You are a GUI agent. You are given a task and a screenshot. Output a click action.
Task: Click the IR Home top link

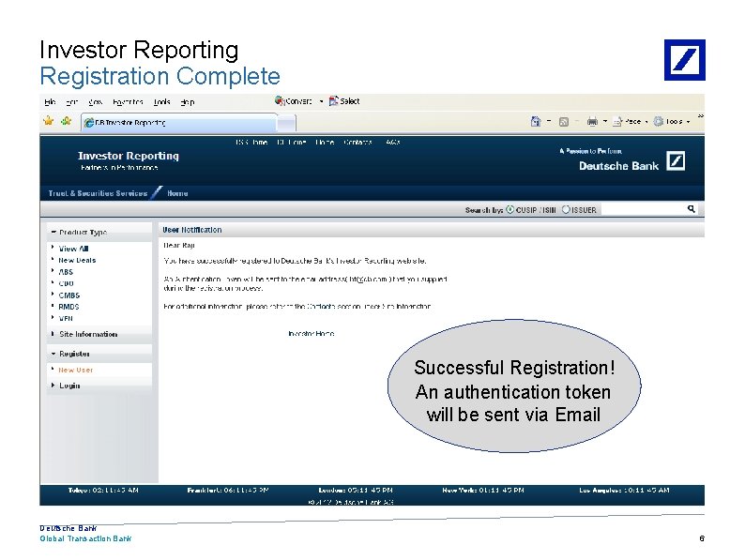[x=291, y=142]
